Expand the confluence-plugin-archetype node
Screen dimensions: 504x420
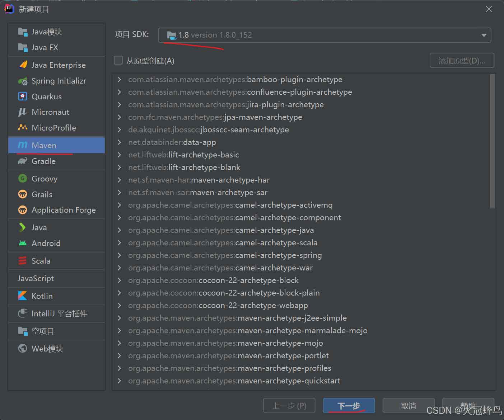click(x=119, y=92)
